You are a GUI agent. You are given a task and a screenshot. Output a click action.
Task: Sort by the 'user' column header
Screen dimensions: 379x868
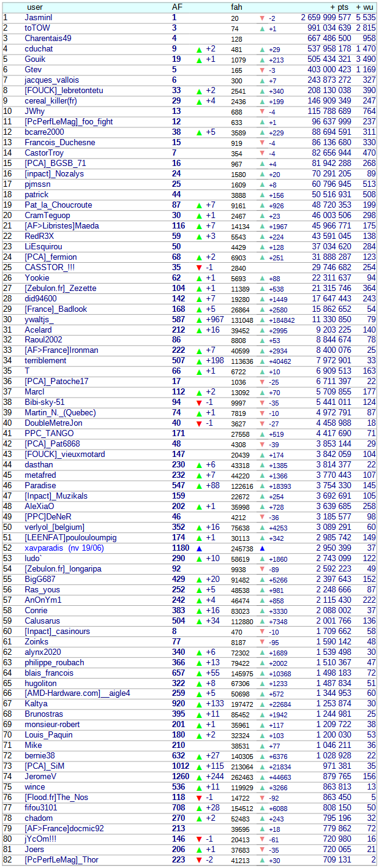tap(36, 7)
